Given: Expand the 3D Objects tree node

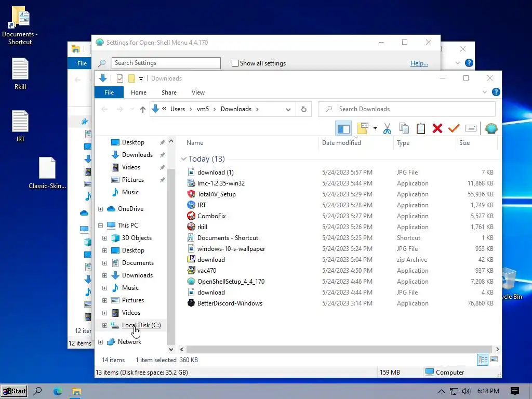Looking at the screenshot, I should tap(104, 238).
